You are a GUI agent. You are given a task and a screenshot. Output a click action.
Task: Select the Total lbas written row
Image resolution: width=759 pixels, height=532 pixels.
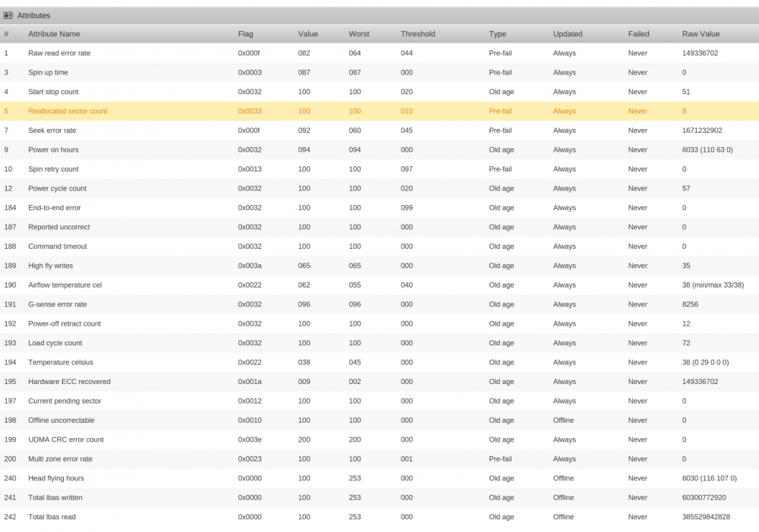point(379,498)
